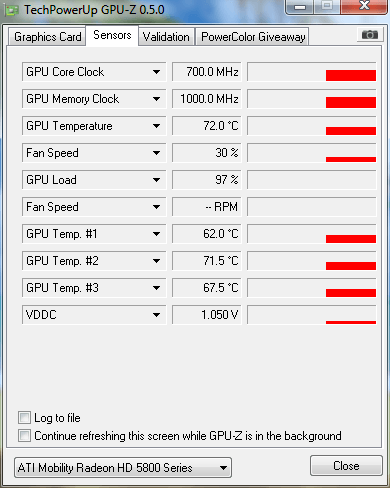The height and width of the screenshot is (488, 390).
Task: Select ATI Mobility Radeon HD 5800 combo box
Action: (123, 467)
